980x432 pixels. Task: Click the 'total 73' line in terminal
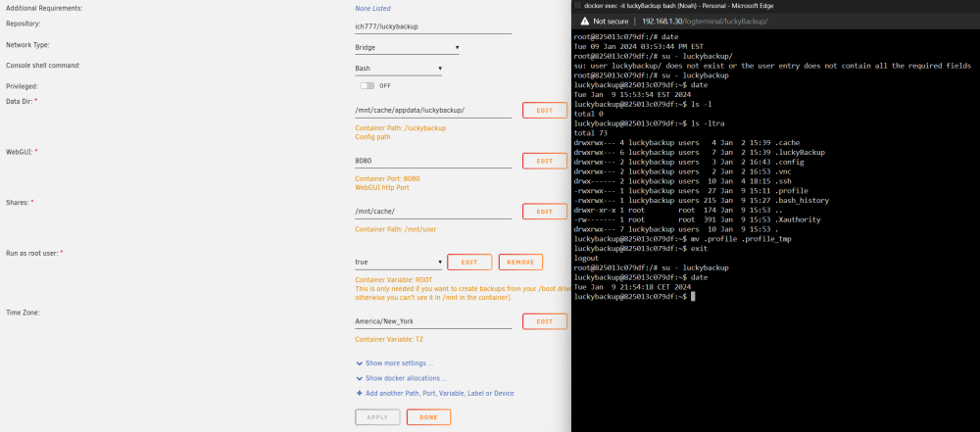590,133
